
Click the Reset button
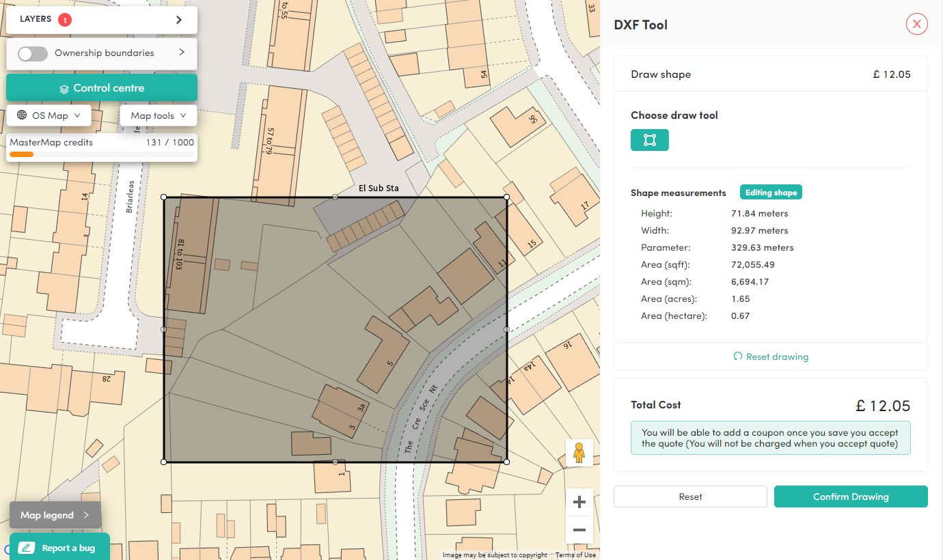click(x=690, y=496)
